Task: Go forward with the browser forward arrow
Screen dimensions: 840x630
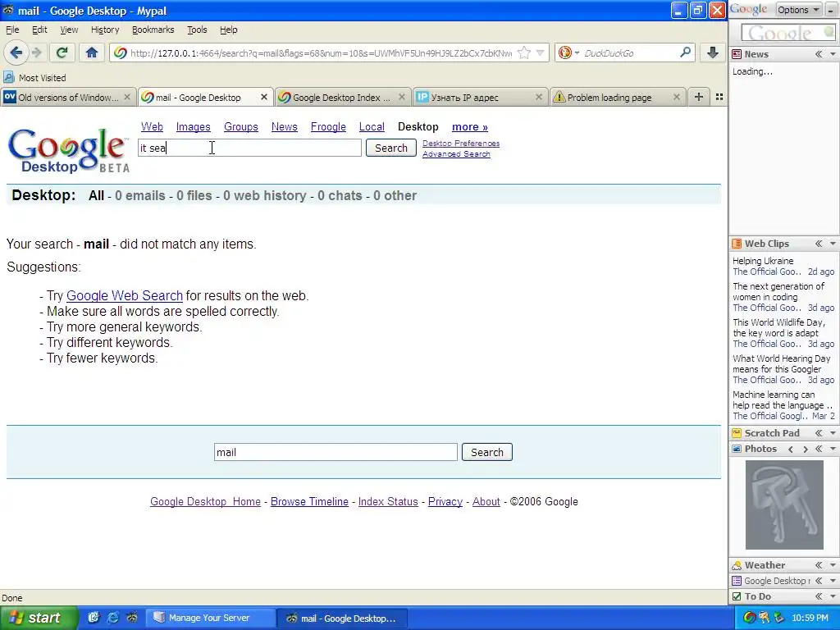Action: coord(36,52)
